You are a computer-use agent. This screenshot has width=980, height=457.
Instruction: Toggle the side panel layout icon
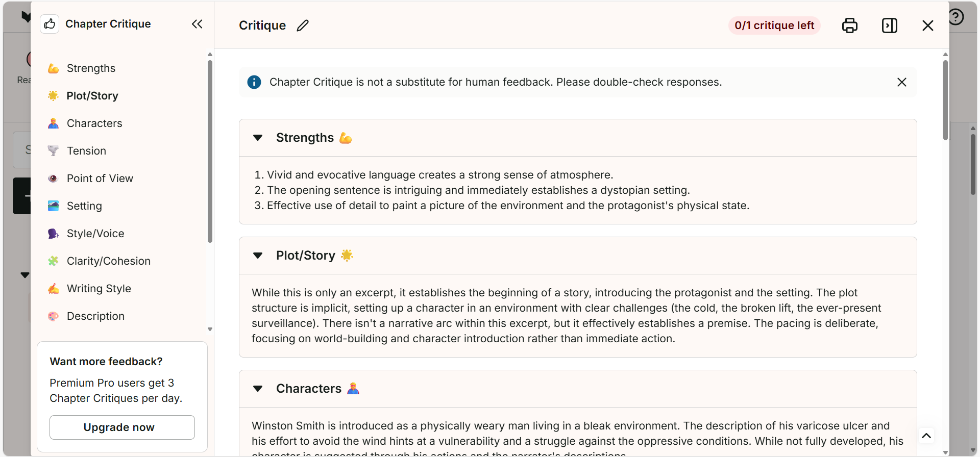tap(889, 26)
